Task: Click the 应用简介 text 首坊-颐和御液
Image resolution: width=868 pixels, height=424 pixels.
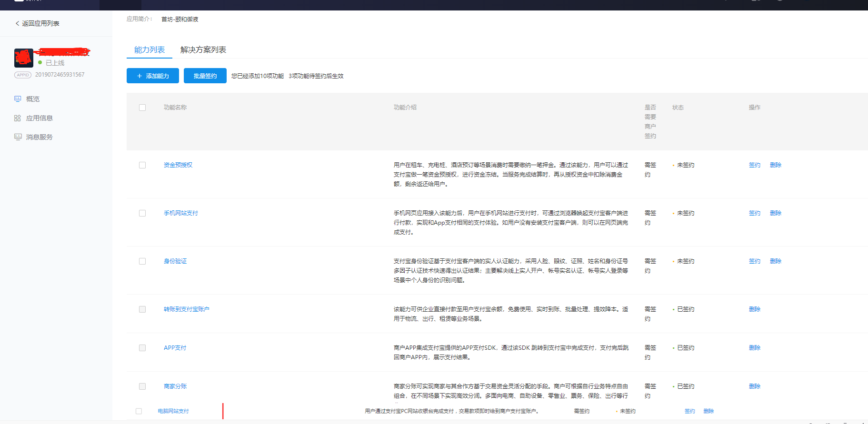Action: point(180,20)
